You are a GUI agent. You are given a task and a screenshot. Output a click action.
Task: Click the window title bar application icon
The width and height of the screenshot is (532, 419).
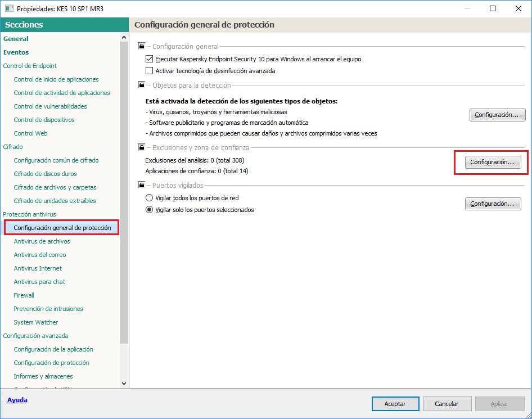click(9, 8)
